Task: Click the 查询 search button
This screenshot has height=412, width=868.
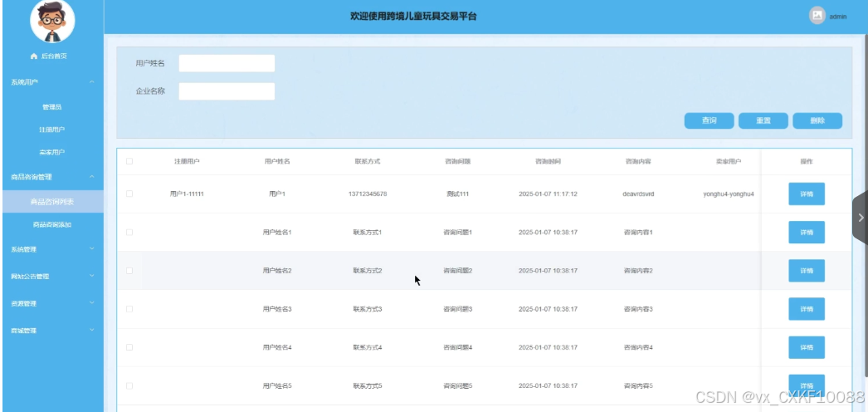Action: point(710,120)
